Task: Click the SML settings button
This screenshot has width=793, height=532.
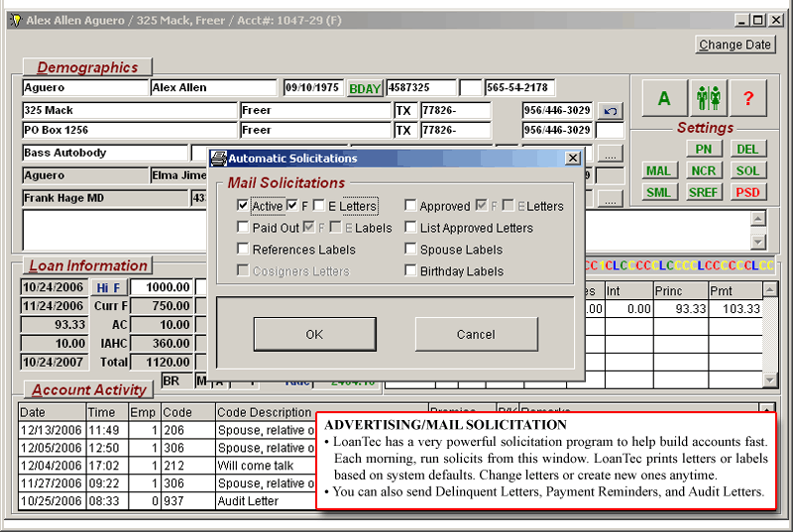Action: pos(658,192)
